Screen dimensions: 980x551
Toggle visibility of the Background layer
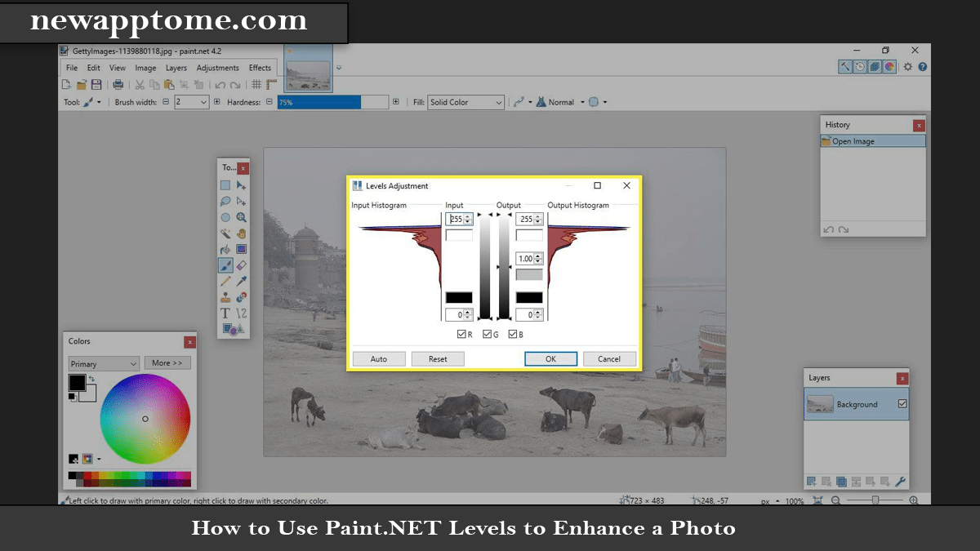pos(901,404)
